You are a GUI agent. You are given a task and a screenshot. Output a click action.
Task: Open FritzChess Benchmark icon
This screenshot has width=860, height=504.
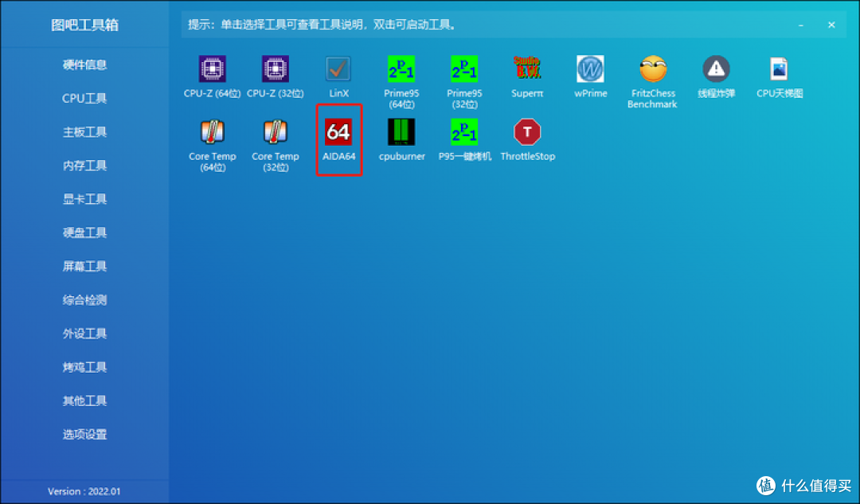tap(653, 69)
